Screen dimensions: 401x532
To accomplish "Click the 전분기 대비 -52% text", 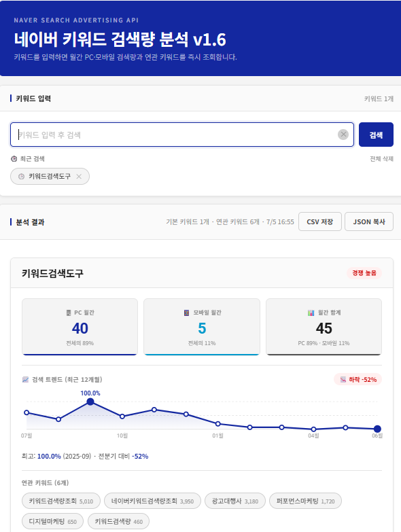I will tap(123, 457).
